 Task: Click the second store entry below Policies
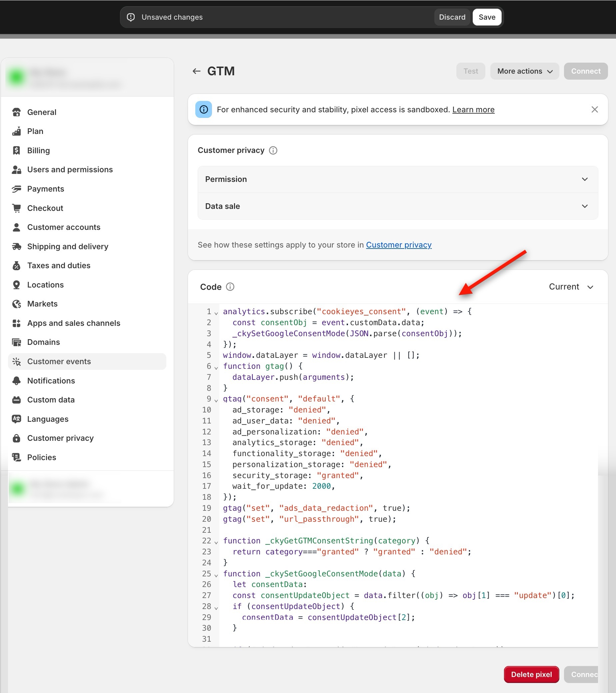coord(87,489)
